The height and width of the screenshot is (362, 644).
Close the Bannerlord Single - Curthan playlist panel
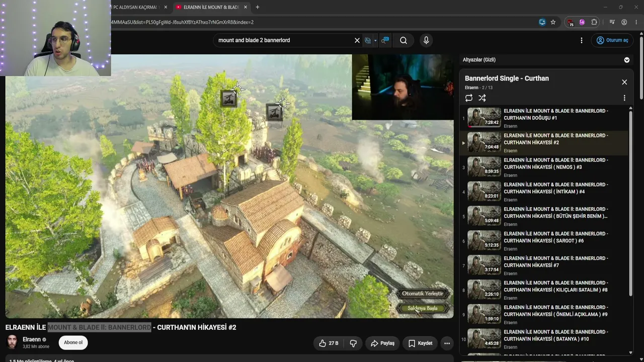(624, 82)
